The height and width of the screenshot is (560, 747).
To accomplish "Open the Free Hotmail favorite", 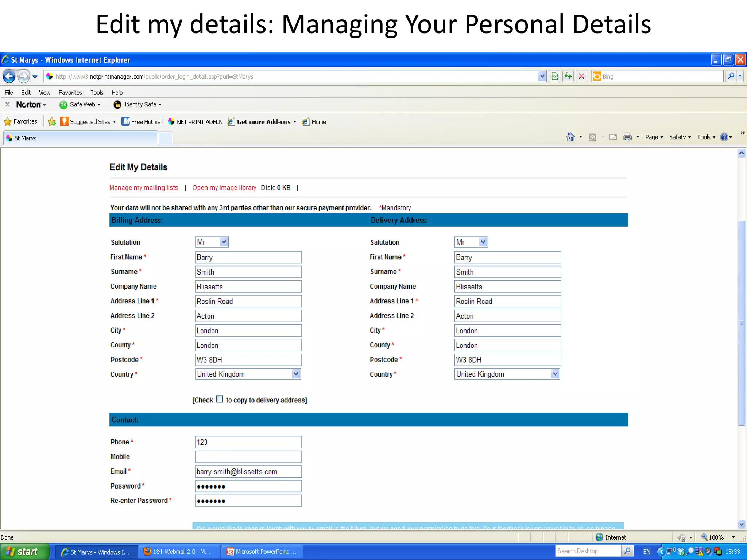I will [x=142, y=122].
